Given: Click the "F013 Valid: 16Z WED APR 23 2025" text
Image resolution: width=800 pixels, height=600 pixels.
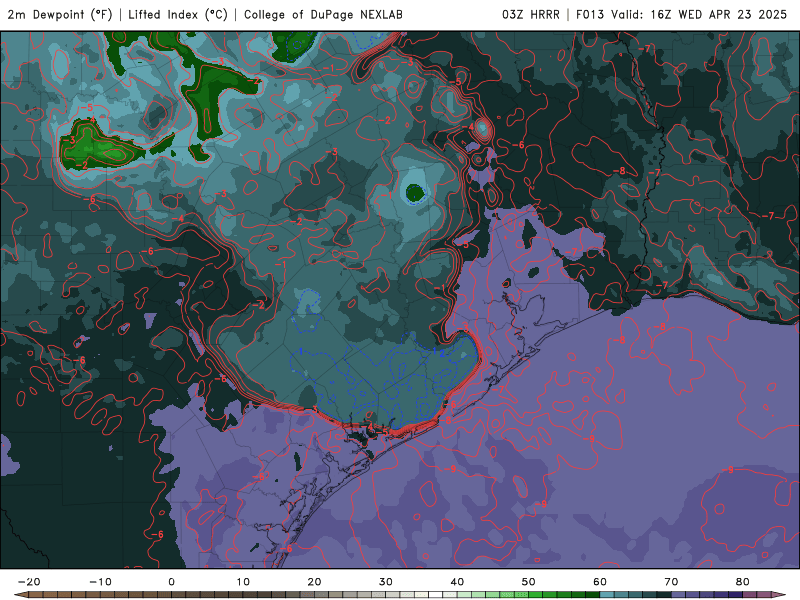Looking at the screenshot, I should (682, 14).
